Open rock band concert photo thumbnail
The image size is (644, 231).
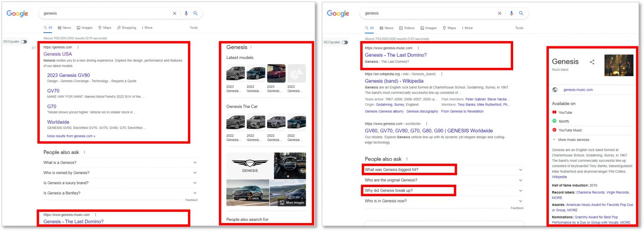619,65
